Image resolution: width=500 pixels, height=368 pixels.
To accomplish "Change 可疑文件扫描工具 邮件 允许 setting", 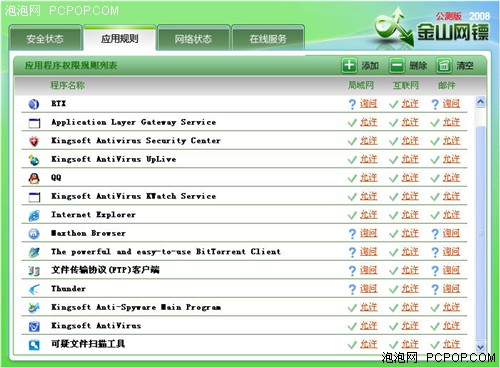I will [x=451, y=344].
